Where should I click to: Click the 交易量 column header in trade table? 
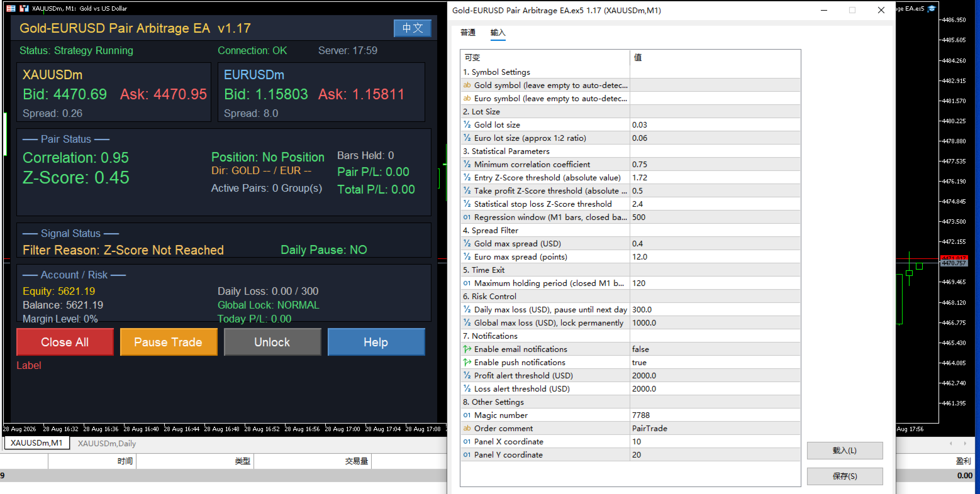pyautogui.click(x=313, y=461)
